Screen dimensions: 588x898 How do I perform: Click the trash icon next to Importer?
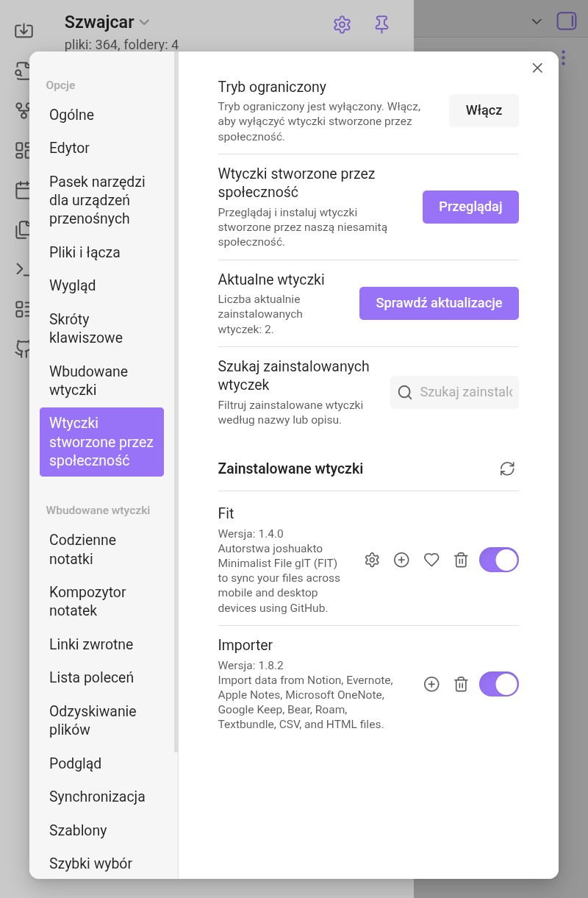[461, 684]
